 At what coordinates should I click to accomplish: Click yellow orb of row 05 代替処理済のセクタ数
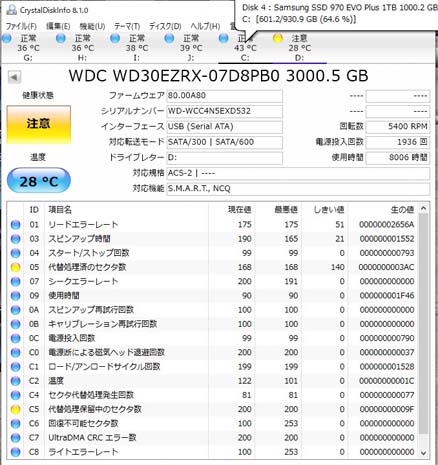(x=15, y=267)
